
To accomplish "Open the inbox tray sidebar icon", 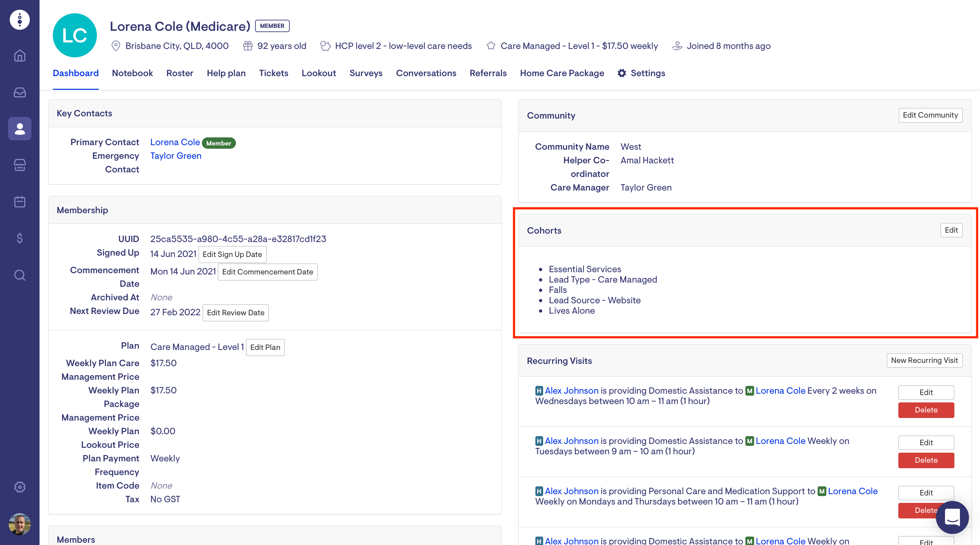I will (20, 92).
